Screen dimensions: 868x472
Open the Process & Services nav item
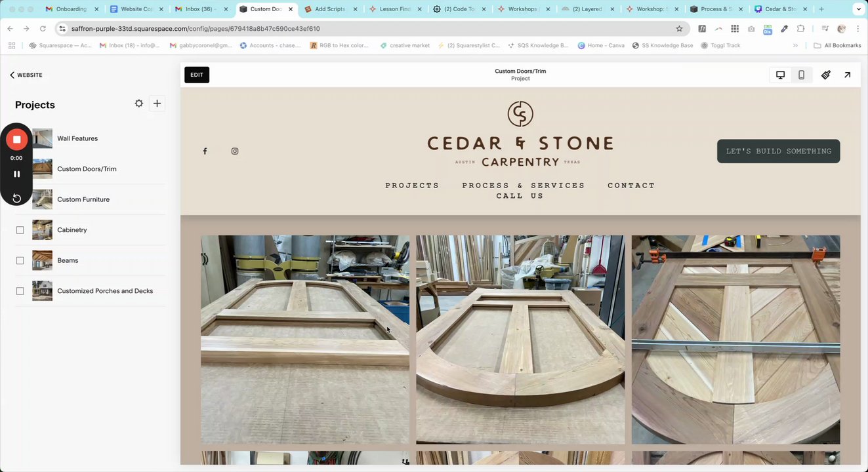[x=524, y=186]
